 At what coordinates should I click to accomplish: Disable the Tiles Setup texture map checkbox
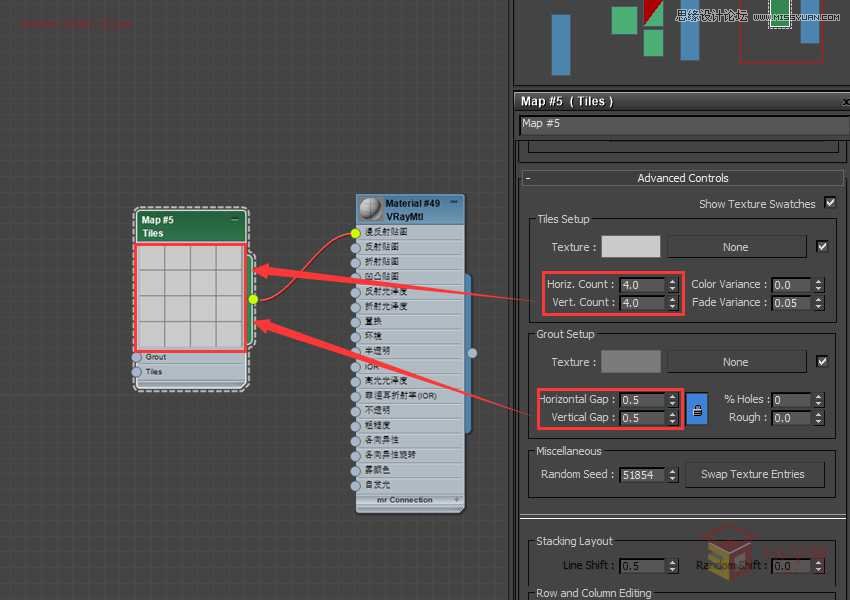[x=822, y=247]
